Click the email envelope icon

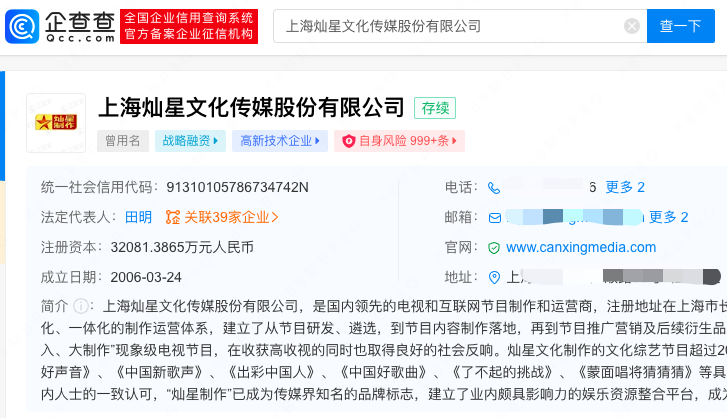click(x=495, y=218)
